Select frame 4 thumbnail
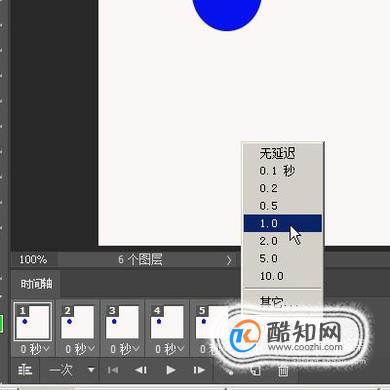390x390 pixels. coord(167,322)
